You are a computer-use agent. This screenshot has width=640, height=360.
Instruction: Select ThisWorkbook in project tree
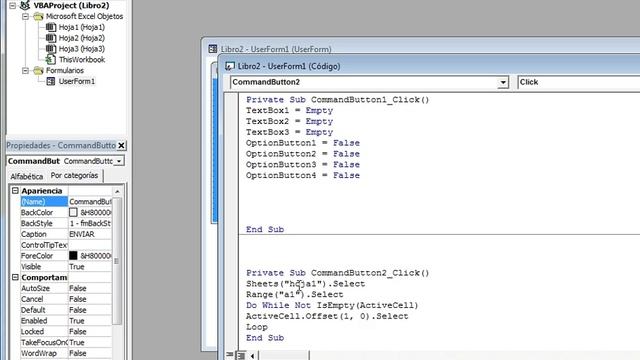click(82, 60)
